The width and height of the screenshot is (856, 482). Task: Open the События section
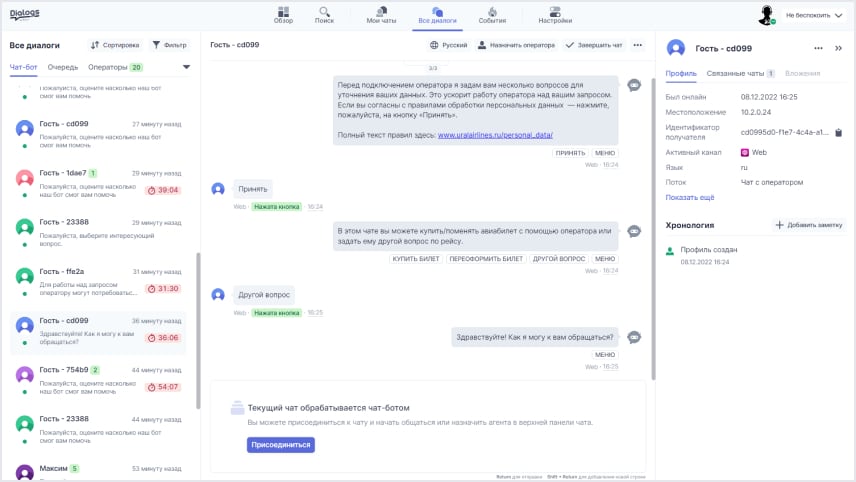click(x=492, y=15)
